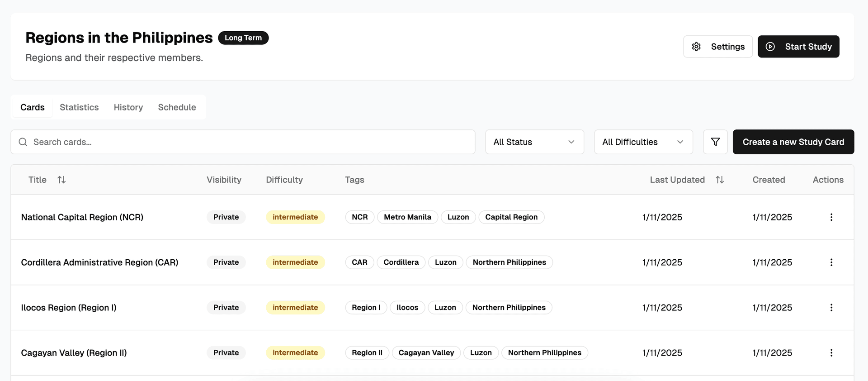The width and height of the screenshot is (868, 381).
Task: Click the Luzon tag in NCR row
Action: click(x=458, y=217)
